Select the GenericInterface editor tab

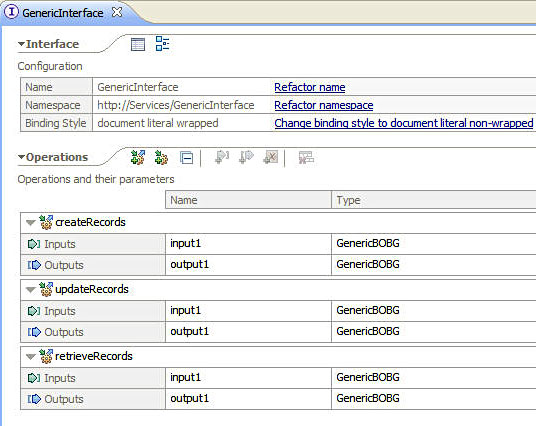coord(63,13)
